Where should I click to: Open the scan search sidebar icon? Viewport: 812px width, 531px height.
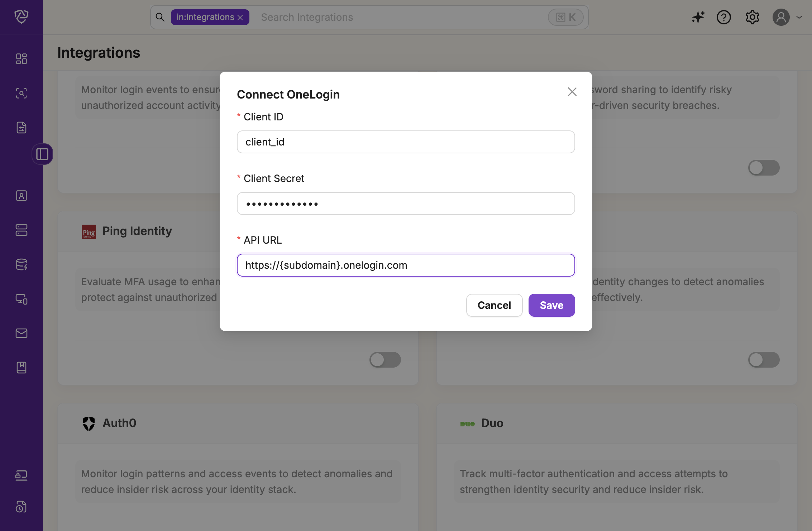coord(22,93)
